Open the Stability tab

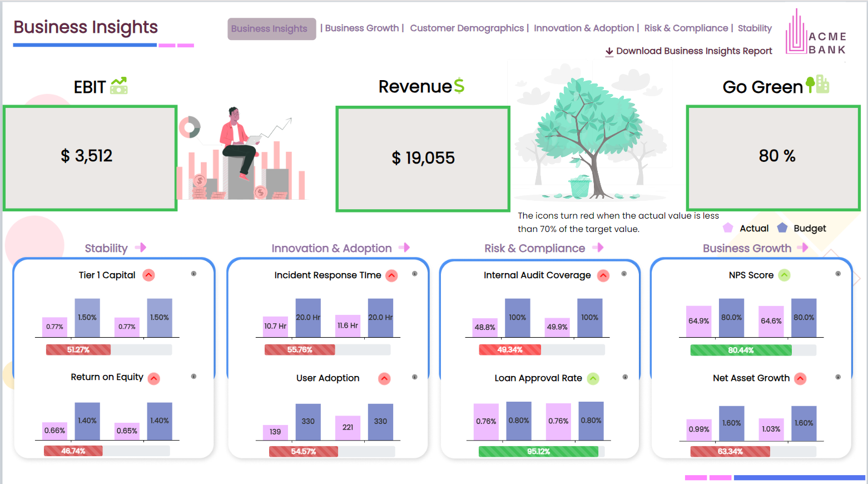click(x=755, y=28)
